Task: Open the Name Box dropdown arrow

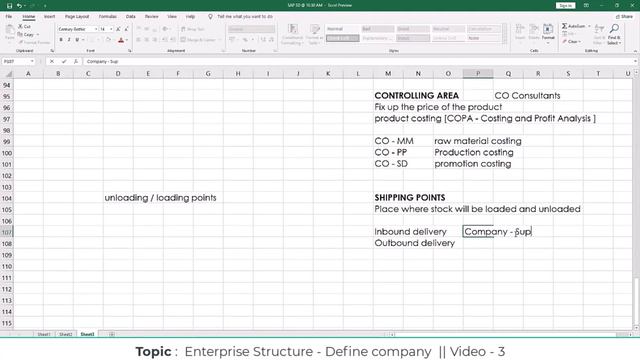Action: click(x=32, y=61)
